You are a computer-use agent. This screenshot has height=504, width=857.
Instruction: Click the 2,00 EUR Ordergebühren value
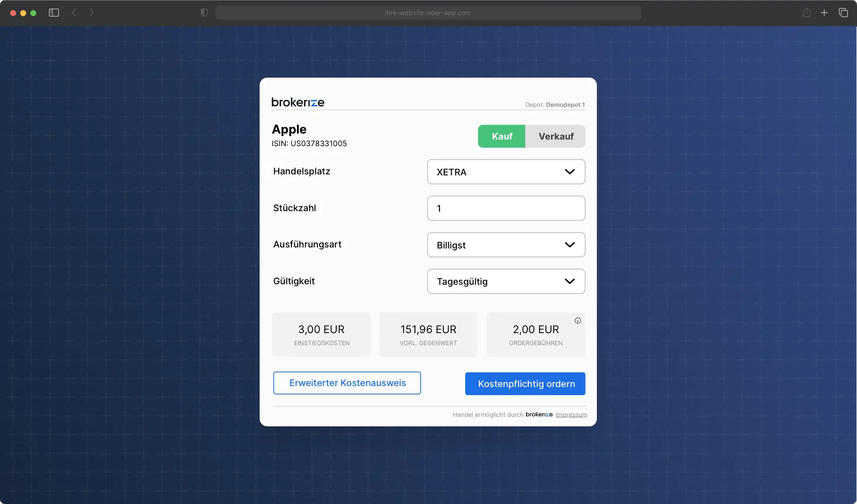[536, 330]
